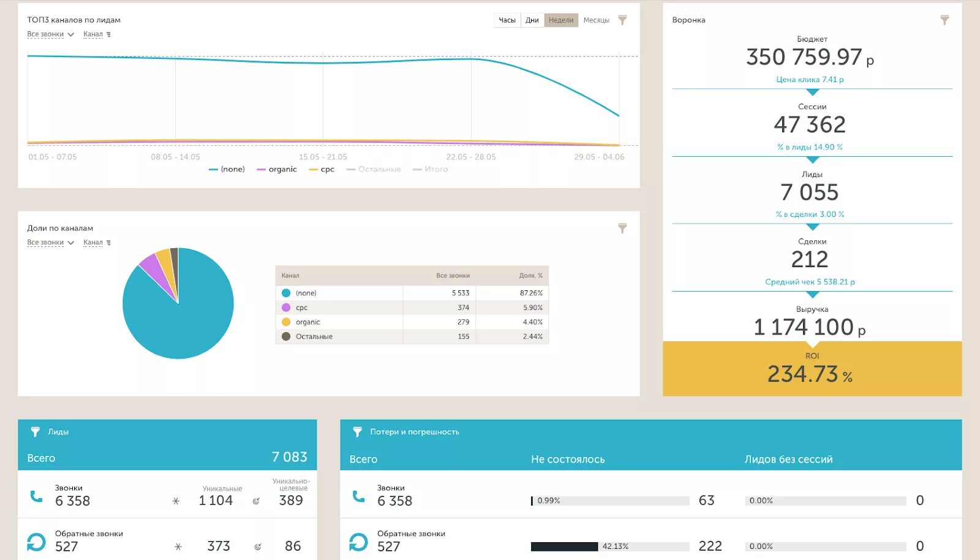Image resolution: width=980 pixels, height=560 pixels.
Task: Click Лидов без сессий column header
Action: coord(788,460)
